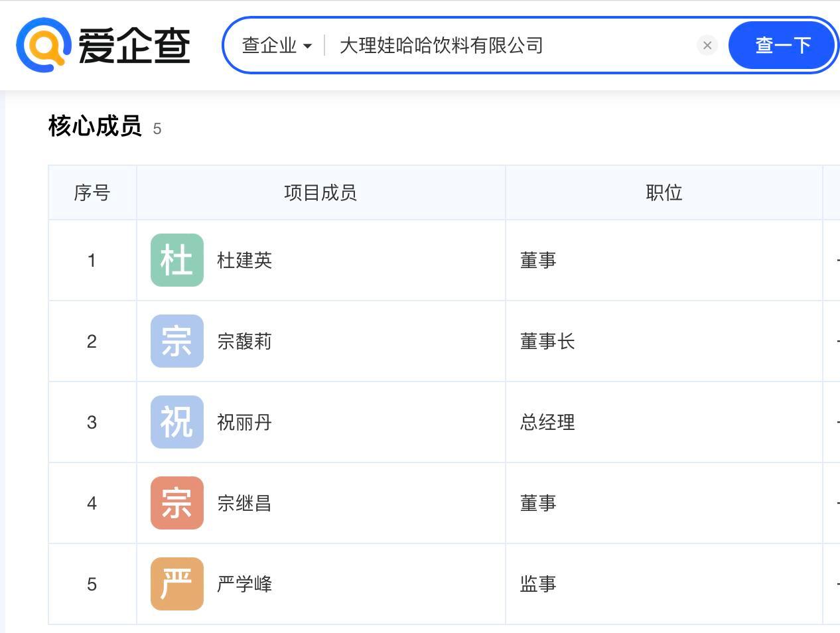Click the green 杜 avatar icon
840x633 pixels.
[x=177, y=260]
